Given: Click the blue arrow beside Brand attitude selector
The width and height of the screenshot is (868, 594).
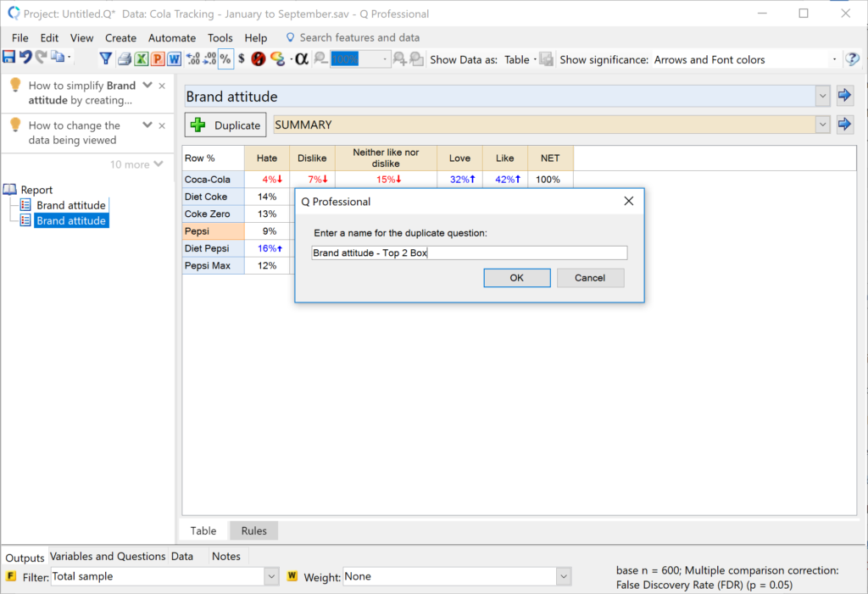Looking at the screenshot, I should pos(844,95).
